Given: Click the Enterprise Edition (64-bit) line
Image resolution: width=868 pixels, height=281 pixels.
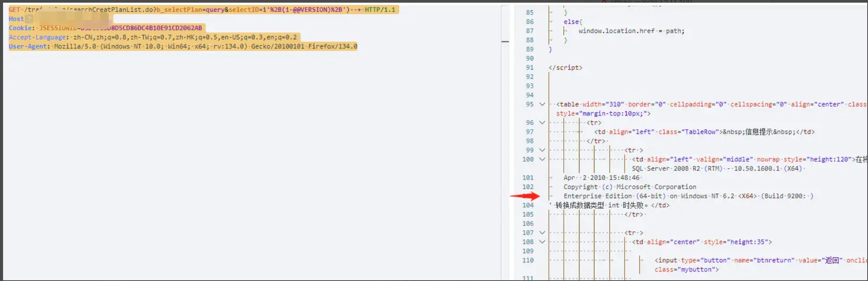Looking at the screenshot, I should pyautogui.click(x=688, y=196).
